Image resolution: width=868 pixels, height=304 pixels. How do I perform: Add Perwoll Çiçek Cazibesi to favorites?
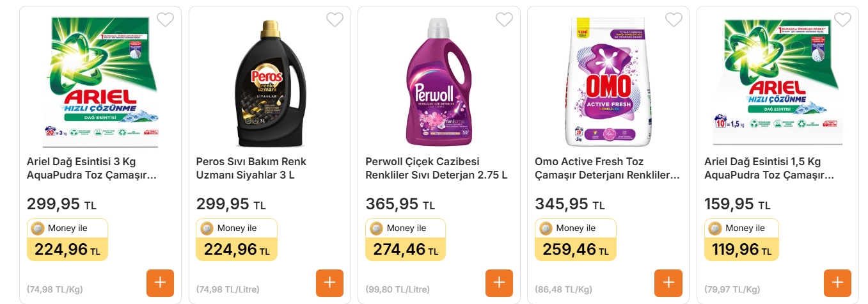[504, 20]
